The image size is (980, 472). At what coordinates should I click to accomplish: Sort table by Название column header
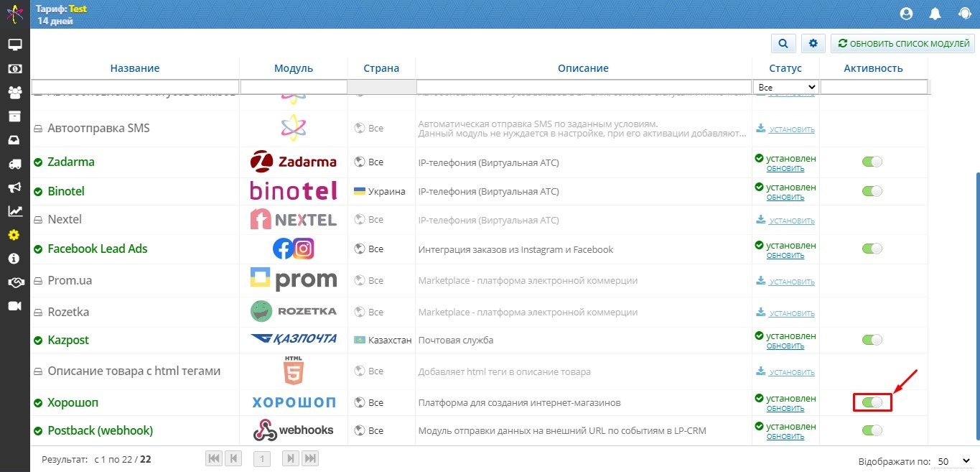click(x=135, y=68)
